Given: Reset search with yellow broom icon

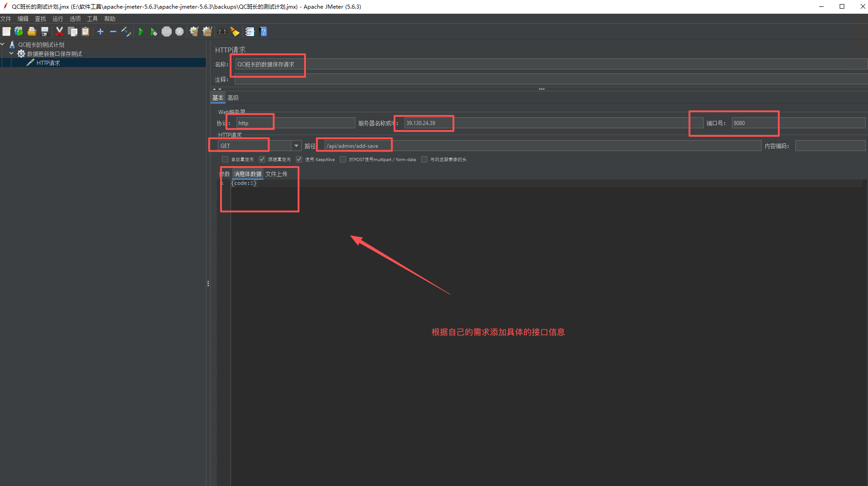Looking at the screenshot, I should pos(235,31).
